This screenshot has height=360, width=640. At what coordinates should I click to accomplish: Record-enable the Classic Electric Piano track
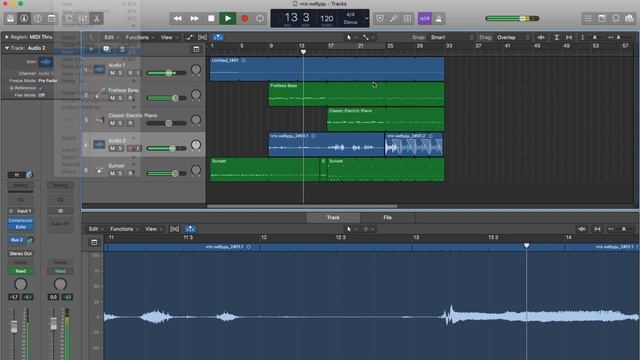[130, 123]
